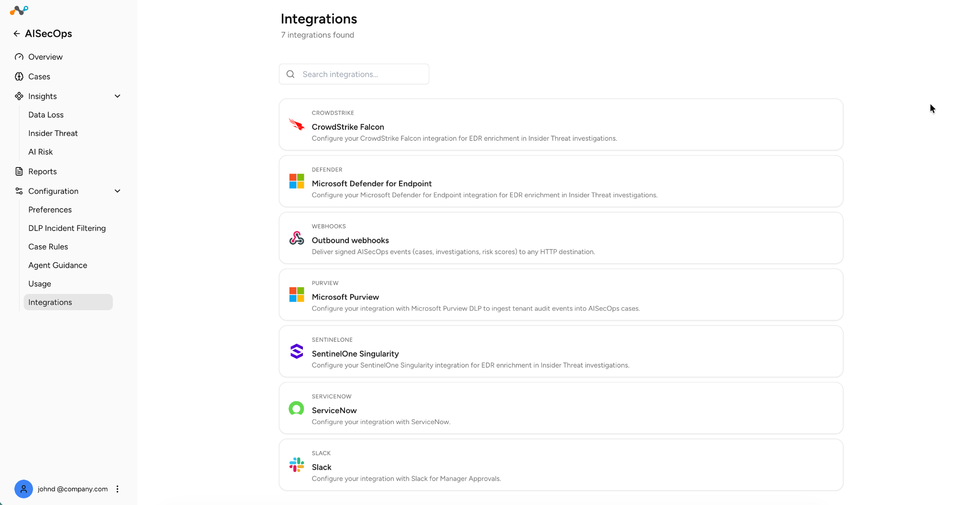Click "7 integrations found" text
Screen dimensions: 980x505
(318, 35)
